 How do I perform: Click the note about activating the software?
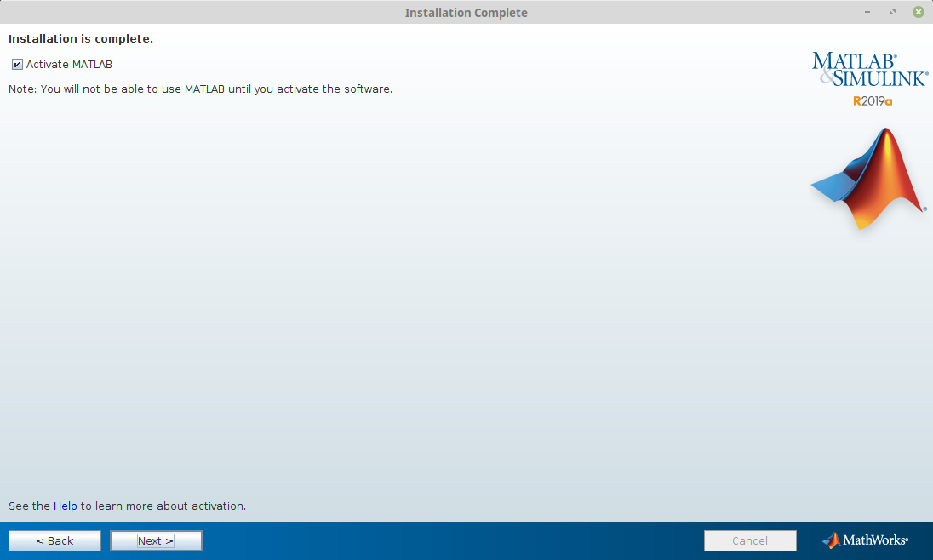[200, 89]
